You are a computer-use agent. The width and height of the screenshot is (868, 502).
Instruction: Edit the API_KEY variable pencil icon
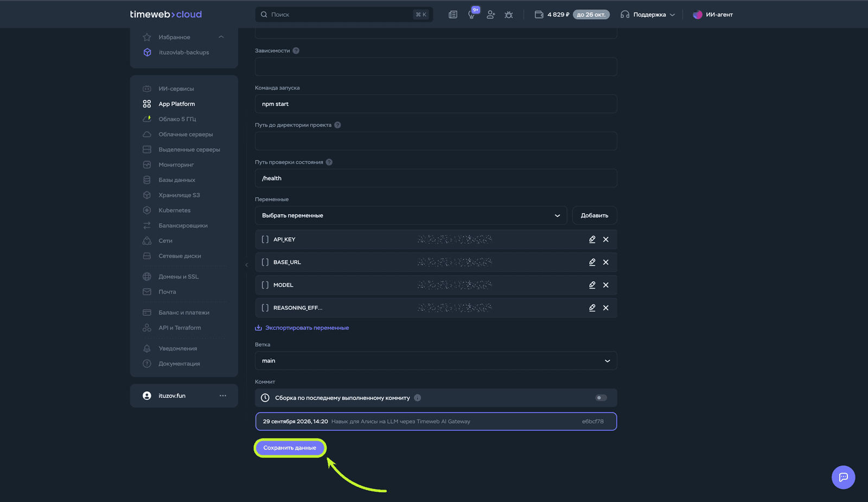[x=592, y=239]
